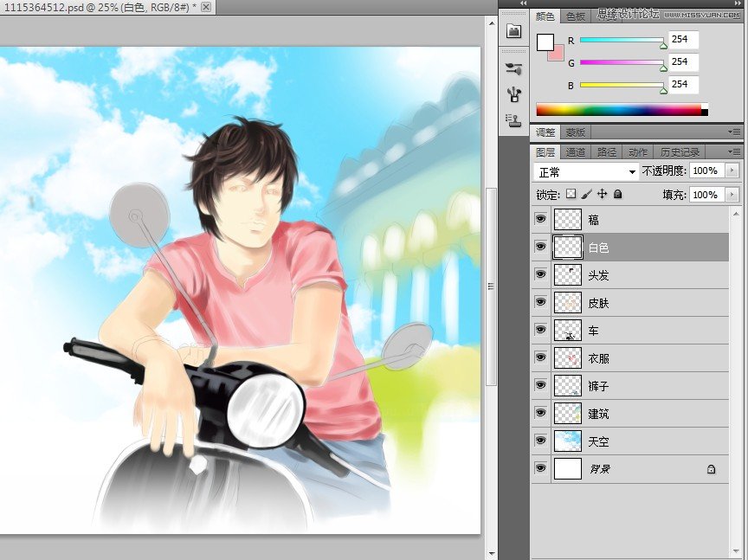Image resolution: width=748 pixels, height=560 pixels.
Task: Toggle visibility of the 天空 layer
Action: 541,441
